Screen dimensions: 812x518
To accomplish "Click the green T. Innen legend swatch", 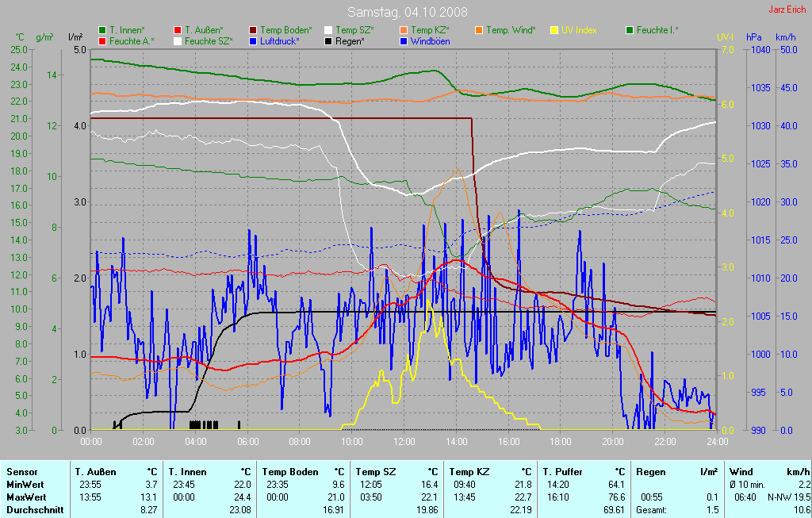I will pos(102,30).
